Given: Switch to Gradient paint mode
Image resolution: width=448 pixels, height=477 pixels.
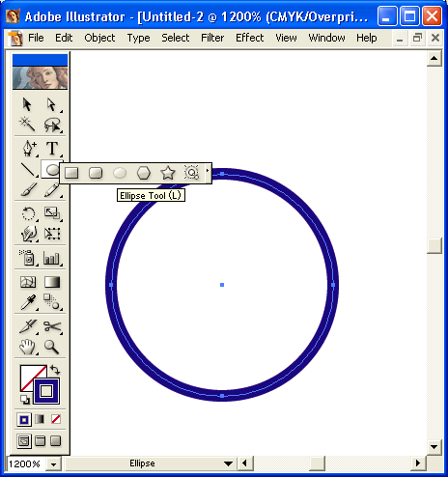Looking at the screenshot, I should (x=40, y=419).
